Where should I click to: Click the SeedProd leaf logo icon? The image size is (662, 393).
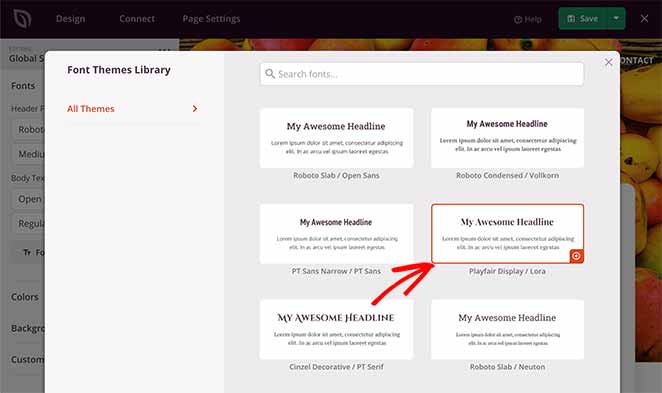[22, 19]
